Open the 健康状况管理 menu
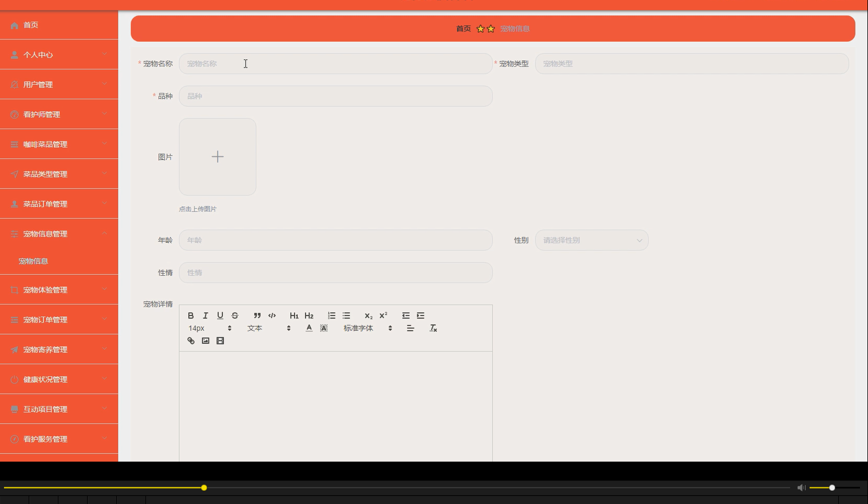Viewport: 868px width, 504px height. coord(59,379)
